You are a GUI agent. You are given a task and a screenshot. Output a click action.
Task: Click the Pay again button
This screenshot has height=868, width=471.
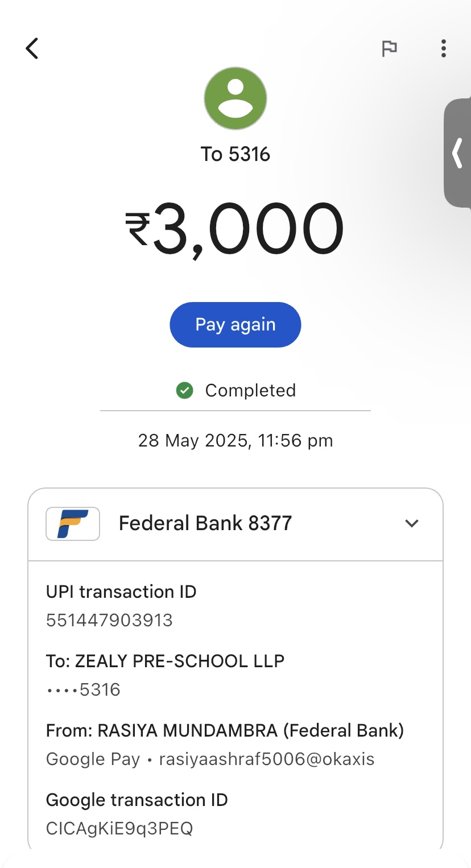click(235, 325)
